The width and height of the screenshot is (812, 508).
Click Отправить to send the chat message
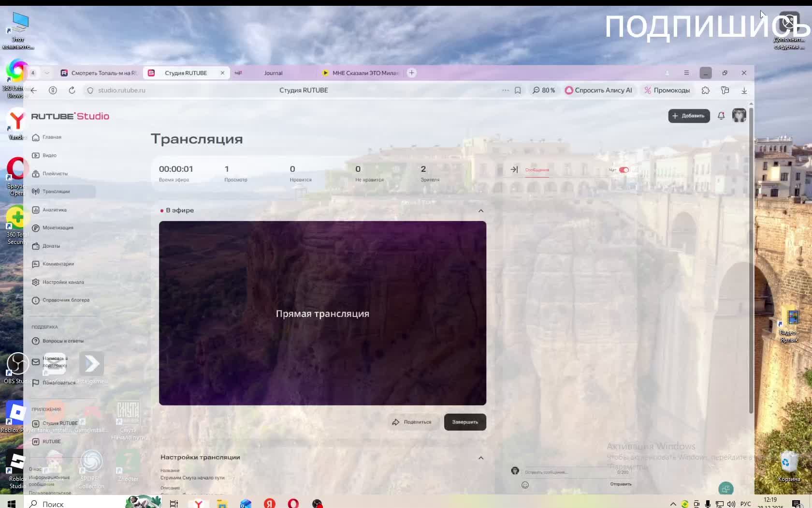pyautogui.click(x=621, y=484)
